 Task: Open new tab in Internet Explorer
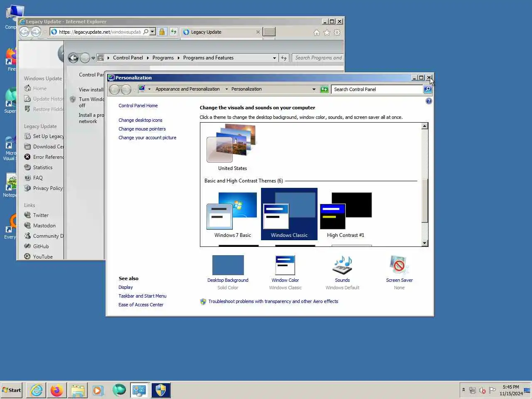pos(269,32)
